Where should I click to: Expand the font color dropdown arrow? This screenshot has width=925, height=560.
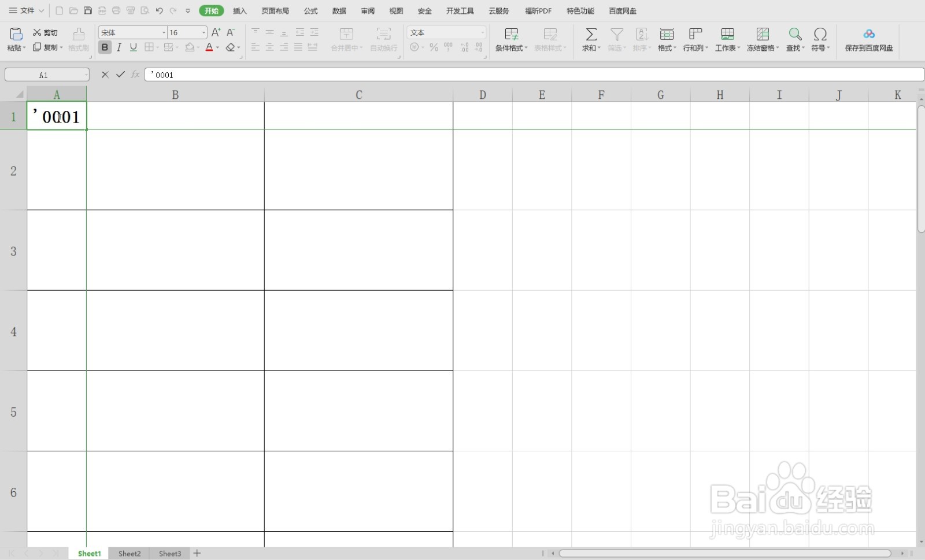[x=218, y=48]
